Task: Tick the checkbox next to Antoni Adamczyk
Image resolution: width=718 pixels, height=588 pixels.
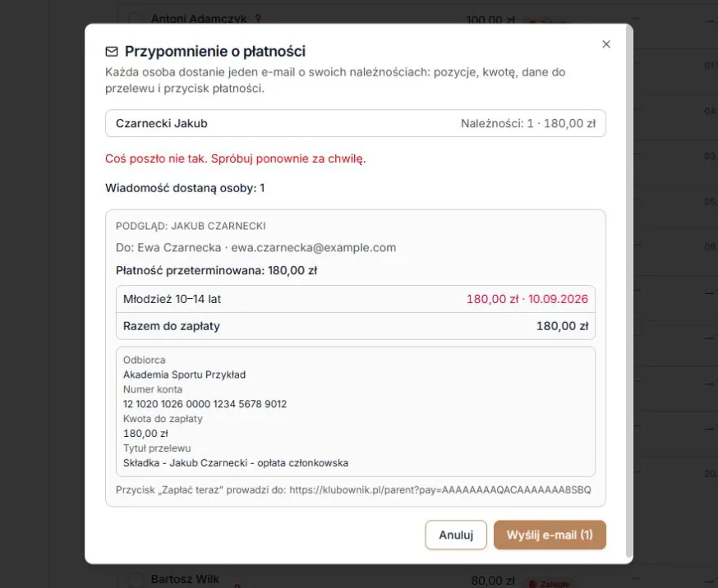Action: pos(136,18)
